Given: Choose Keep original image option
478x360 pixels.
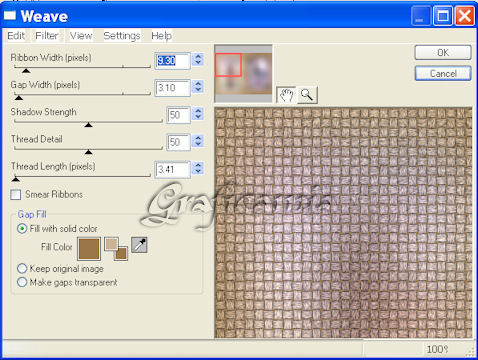Looking at the screenshot, I should 22,268.
